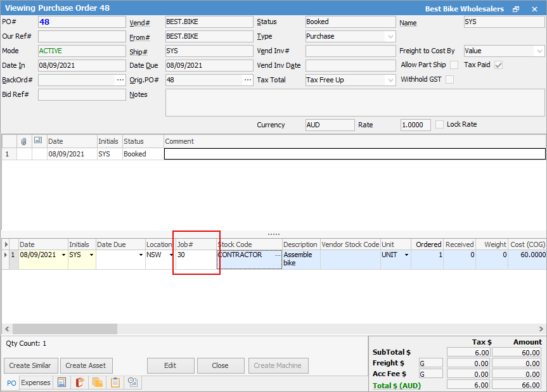
Task: Click the paperclip attachment column header
Action: pyautogui.click(x=23, y=141)
